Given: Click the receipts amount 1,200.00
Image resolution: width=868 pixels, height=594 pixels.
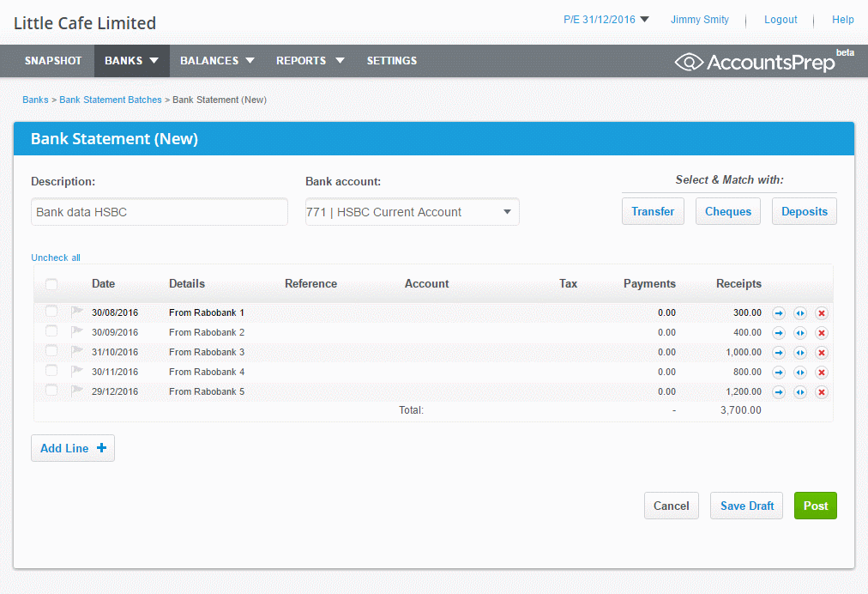Looking at the screenshot, I should point(744,391).
